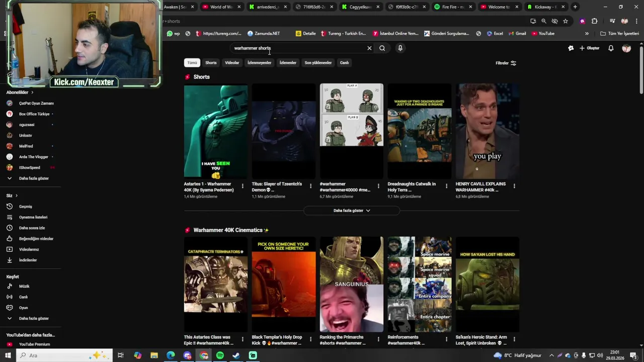Select the Canlı filter chip

pos(344,63)
